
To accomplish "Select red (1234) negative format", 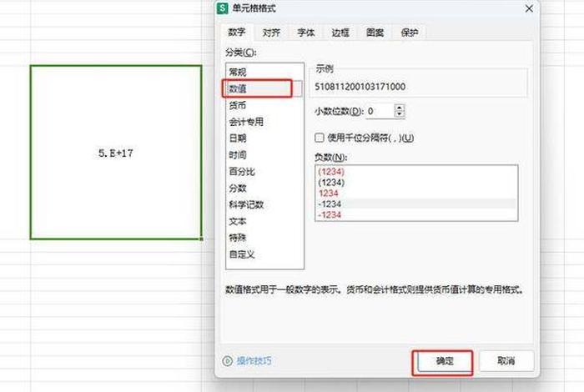I will 416,172.
